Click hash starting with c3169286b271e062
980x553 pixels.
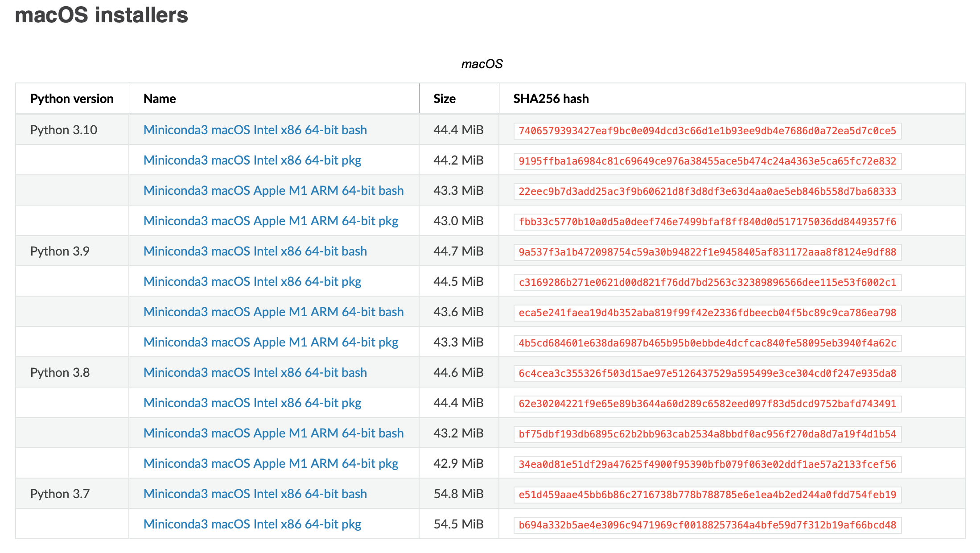coord(708,282)
